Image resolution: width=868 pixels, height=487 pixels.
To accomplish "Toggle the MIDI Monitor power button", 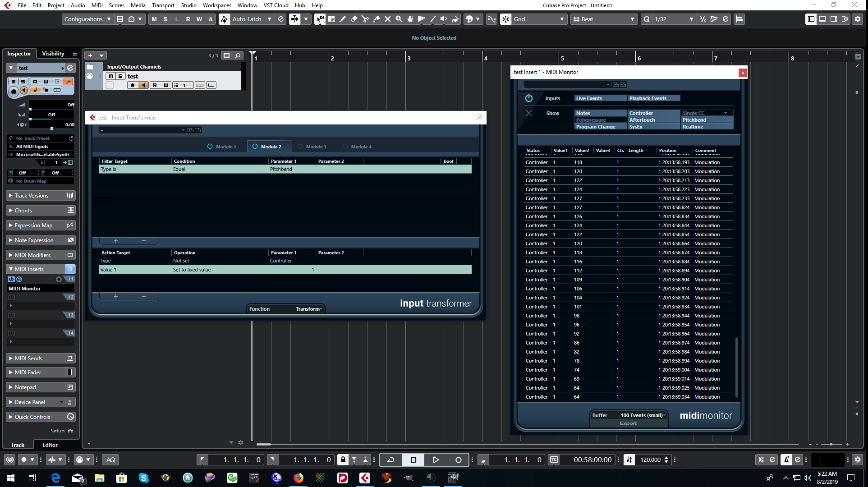I will click(529, 98).
